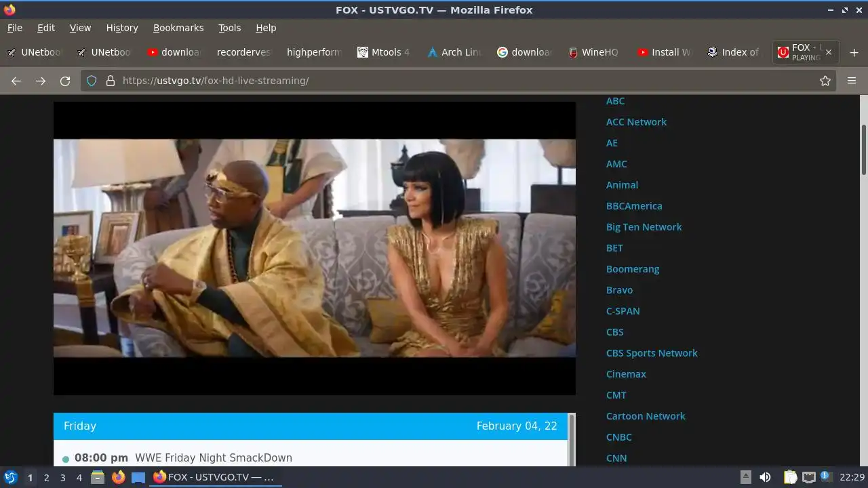Open the volume control tray icon
Viewport: 868px width, 488px height.
tap(765, 477)
